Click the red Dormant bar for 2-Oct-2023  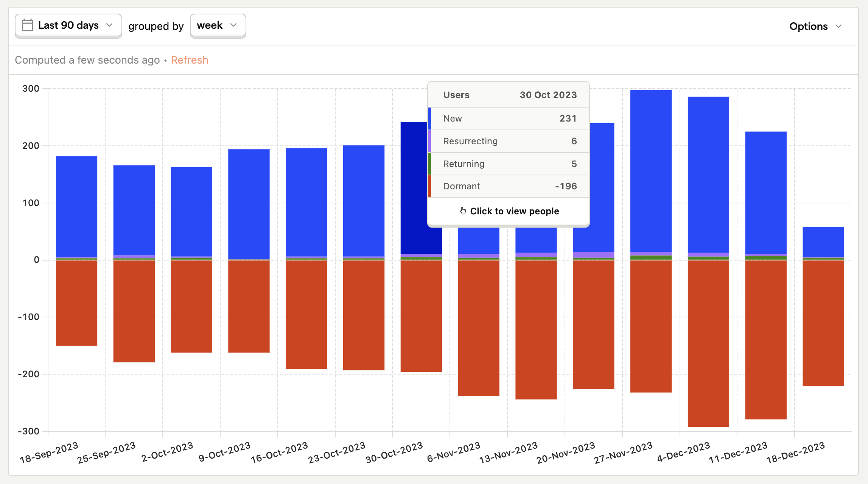(191, 306)
